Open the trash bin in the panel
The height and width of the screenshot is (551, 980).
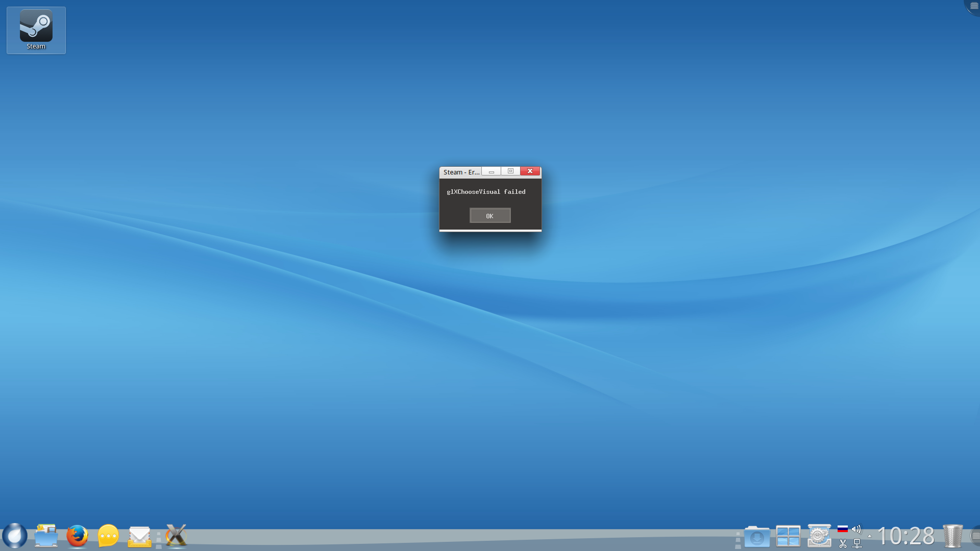952,536
